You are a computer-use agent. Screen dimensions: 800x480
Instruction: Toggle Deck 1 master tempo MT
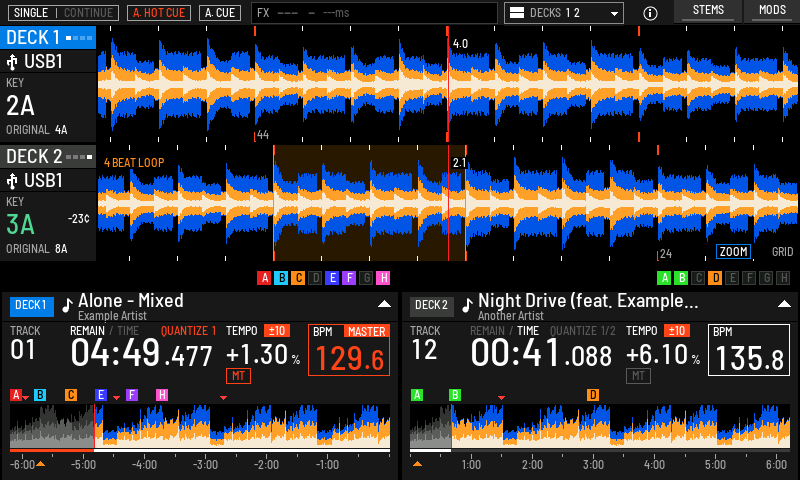(238, 376)
